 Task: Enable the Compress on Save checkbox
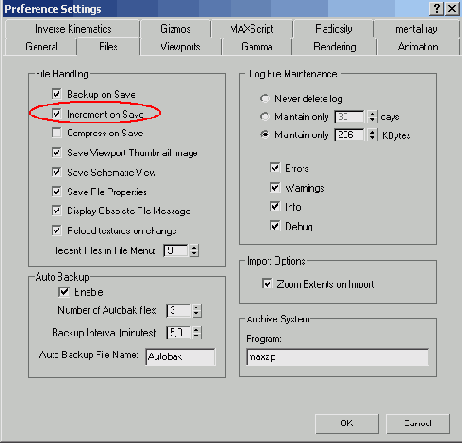tap(57, 133)
